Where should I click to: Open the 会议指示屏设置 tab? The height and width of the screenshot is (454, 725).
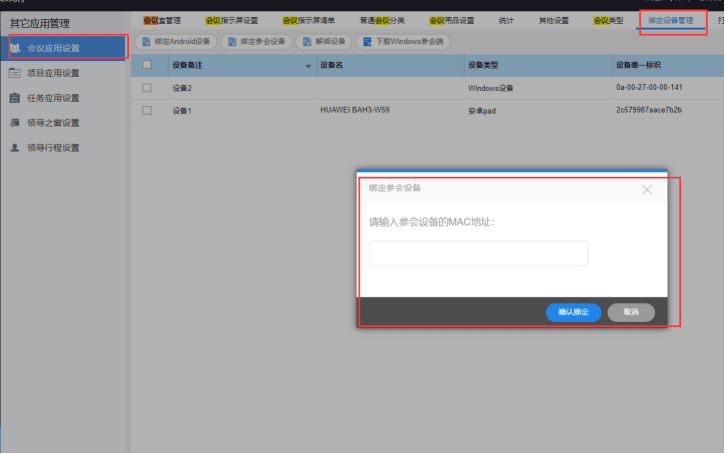[232, 20]
